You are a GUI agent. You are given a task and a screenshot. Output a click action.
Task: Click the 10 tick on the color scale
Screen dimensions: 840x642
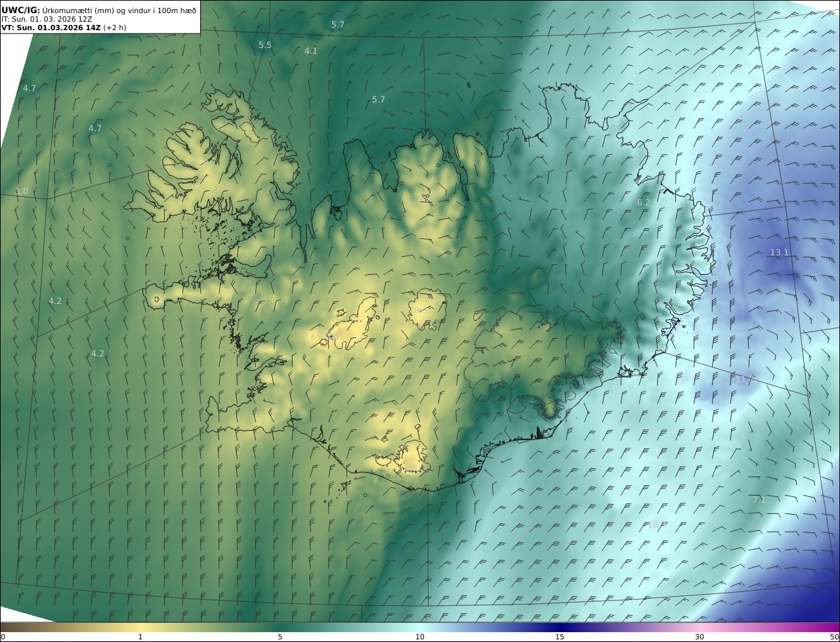pyautogui.click(x=420, y=637)
